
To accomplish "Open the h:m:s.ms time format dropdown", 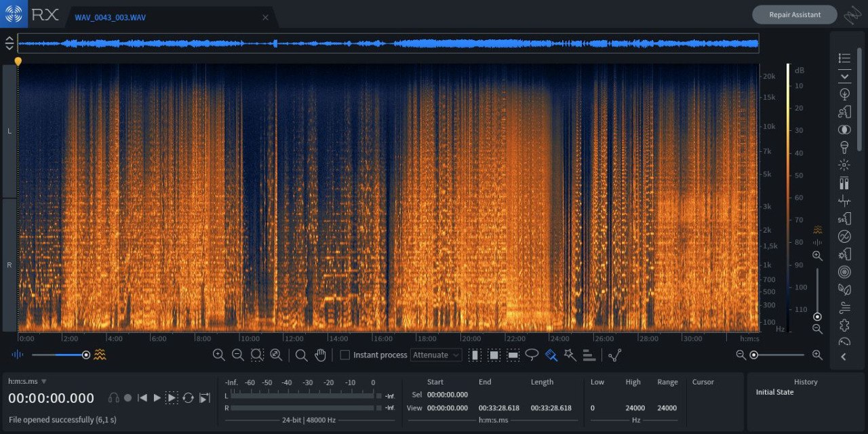I will click(27, 381).
